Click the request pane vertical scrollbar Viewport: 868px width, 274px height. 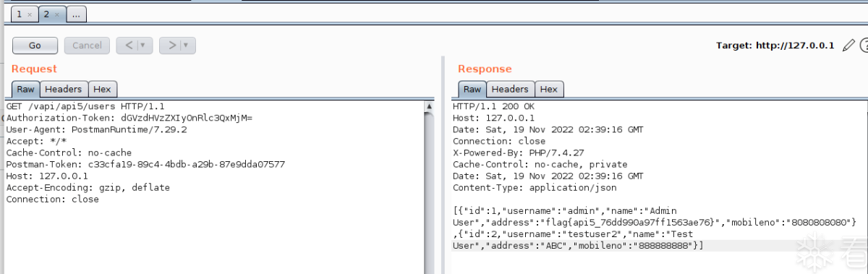click(x=430, y=187)
